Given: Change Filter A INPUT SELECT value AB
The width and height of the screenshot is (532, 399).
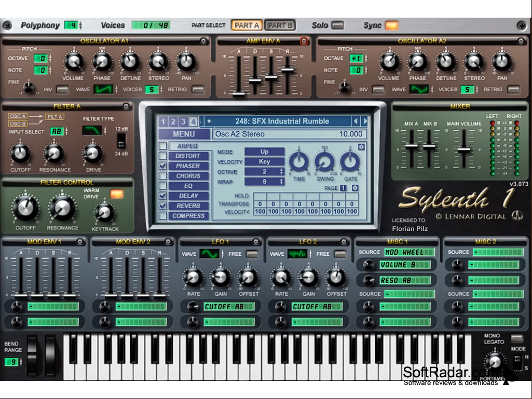Looking at the screenshot, I should [57, 131].
